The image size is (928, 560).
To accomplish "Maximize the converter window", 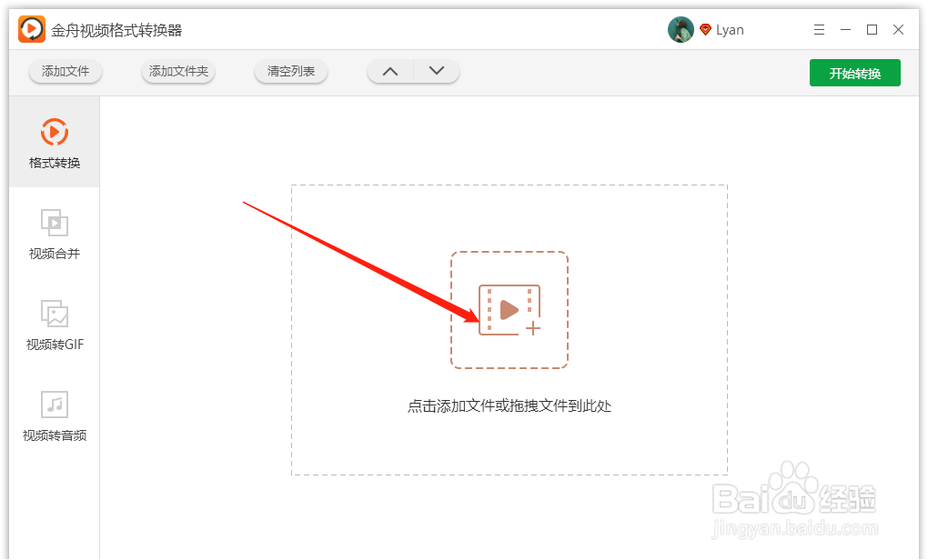I will click(x=872, y=30).
